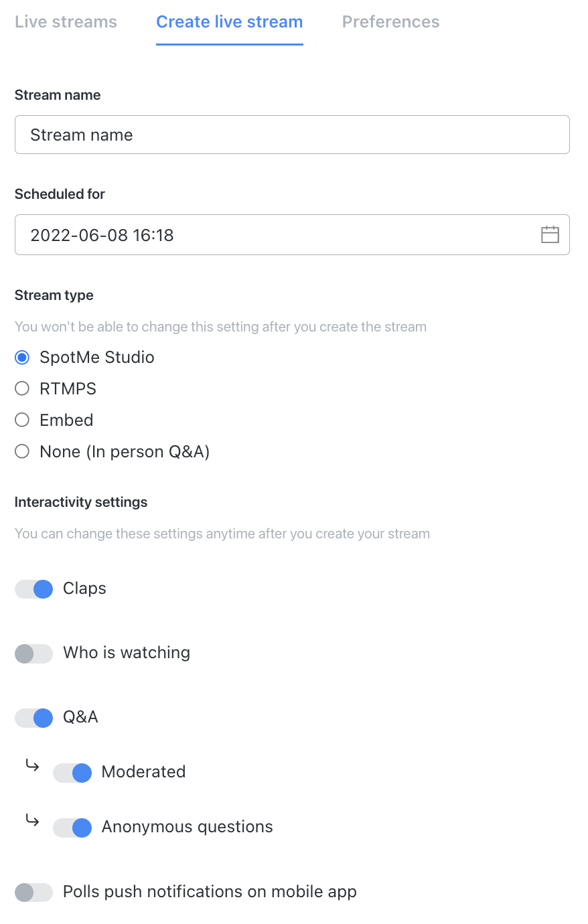Select the SpotMe Studio radio button
This screenshot has width=588, height=924.
tap(22, 358)
